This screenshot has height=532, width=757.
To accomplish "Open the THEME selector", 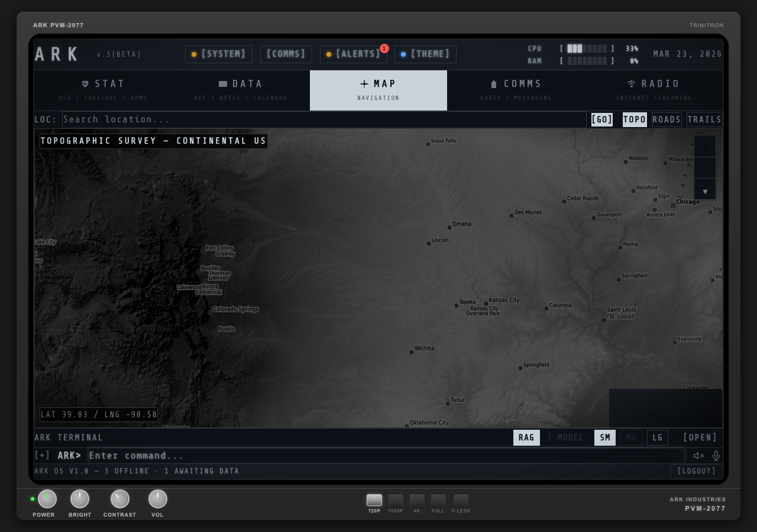I will coord(425,54).
